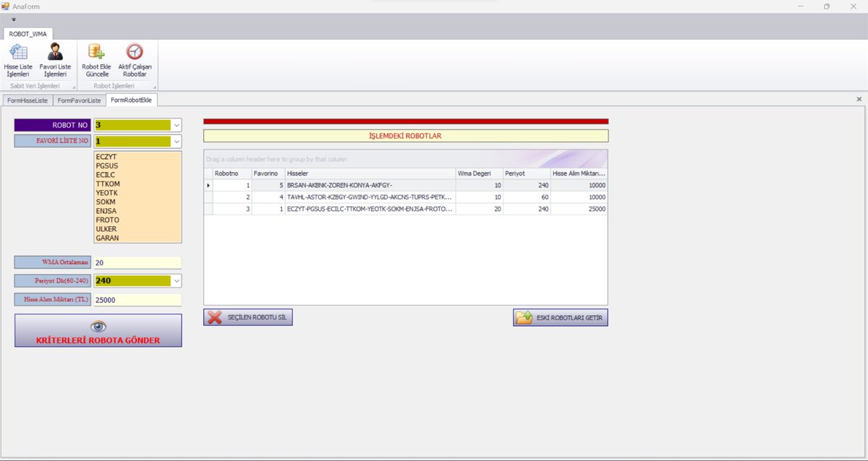Screen dimensions: 868x461
Task: Open Robot İşlemleri group launcher
Action: [x=153, y=87]
